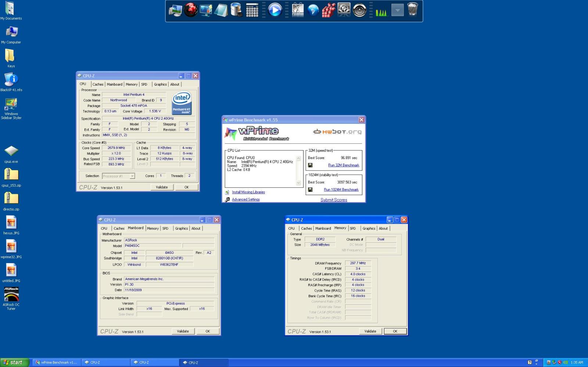Open the red cubes registry dock icon
The height and width of the screenshot is (367, 588).
329,10
